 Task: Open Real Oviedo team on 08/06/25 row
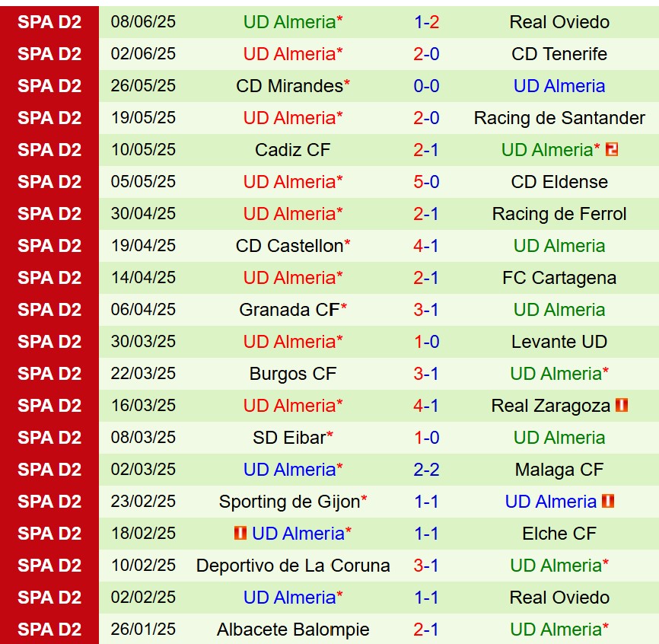559,22
